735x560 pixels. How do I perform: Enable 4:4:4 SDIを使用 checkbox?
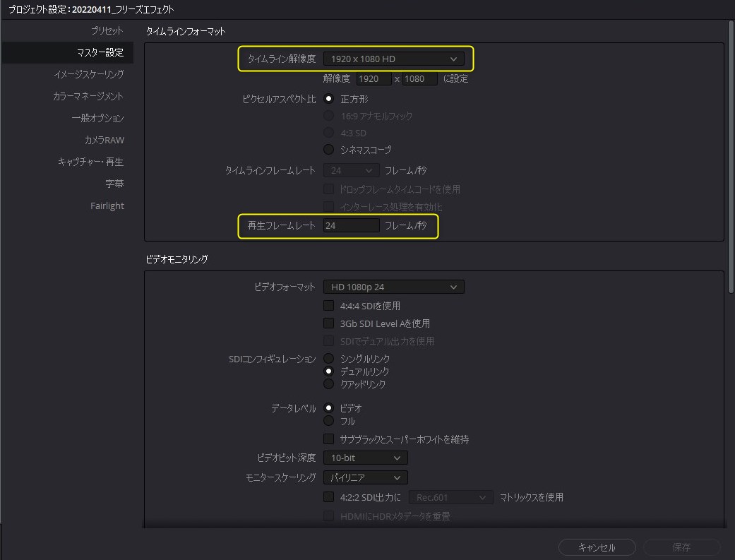328,305
